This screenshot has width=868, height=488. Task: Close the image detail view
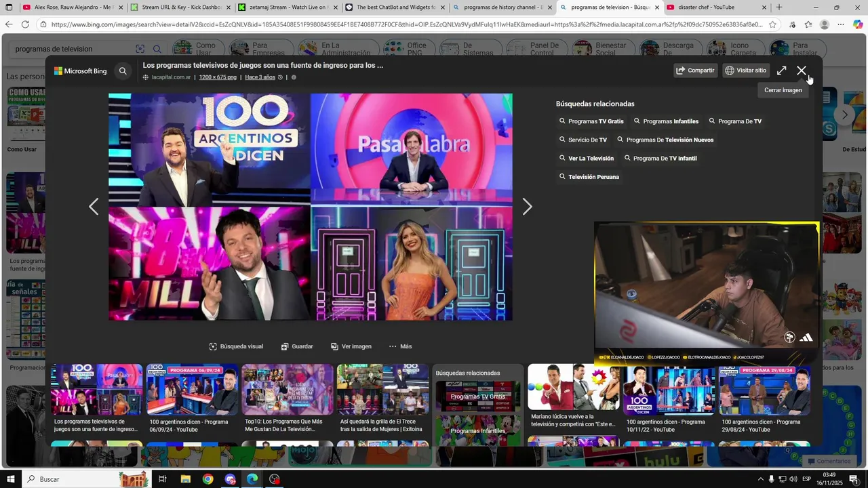tap(802, 70)
